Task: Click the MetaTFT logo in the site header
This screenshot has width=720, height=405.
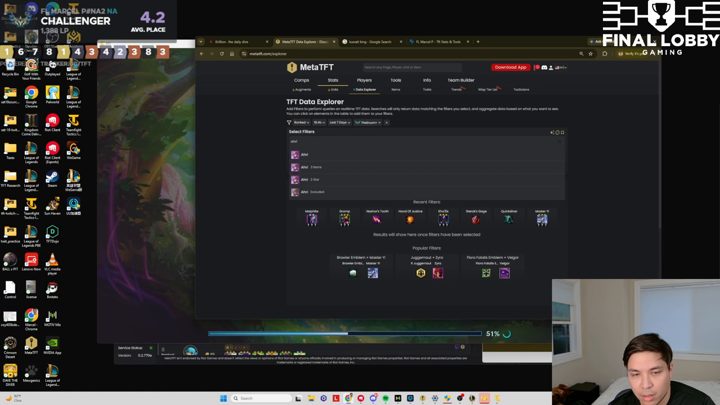Action: [x=310, y=68]
